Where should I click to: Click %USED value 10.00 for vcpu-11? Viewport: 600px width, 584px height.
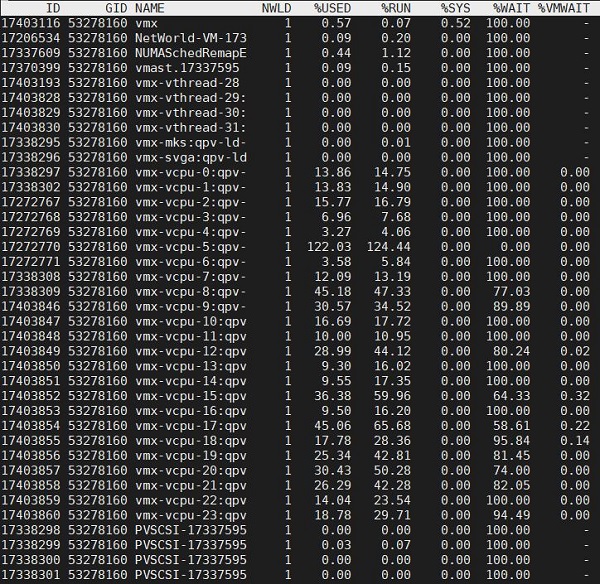[x=332, y=336]
